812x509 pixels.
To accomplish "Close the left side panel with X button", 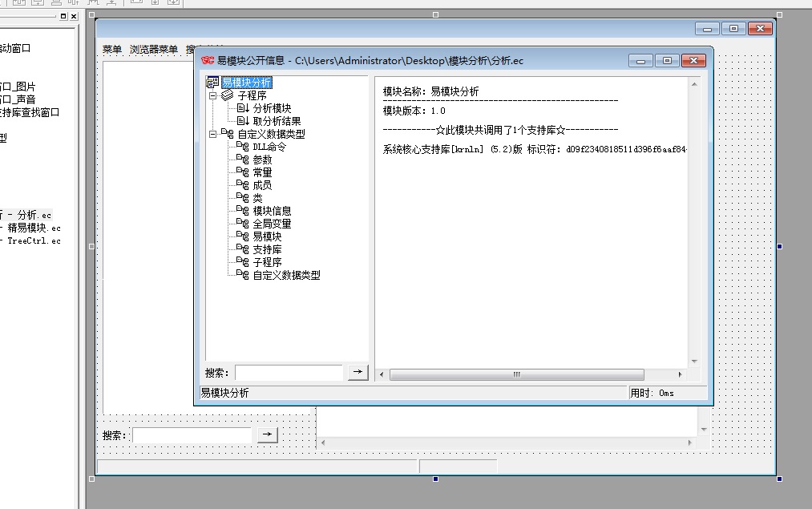I will [74, 16].
